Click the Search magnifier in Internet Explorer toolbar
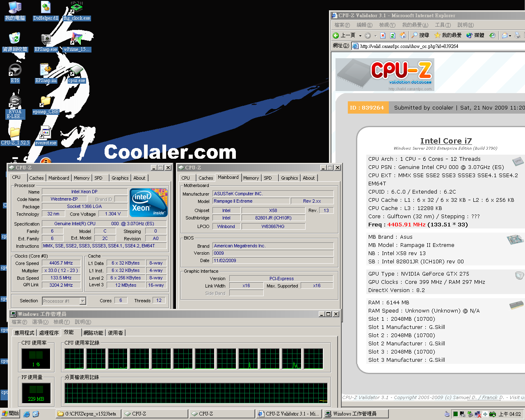The width and height of the screenshot is (525, 420). 420,35
